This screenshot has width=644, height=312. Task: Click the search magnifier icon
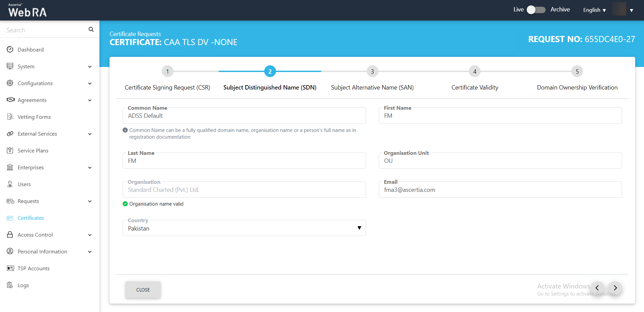(x=91, y=30)
